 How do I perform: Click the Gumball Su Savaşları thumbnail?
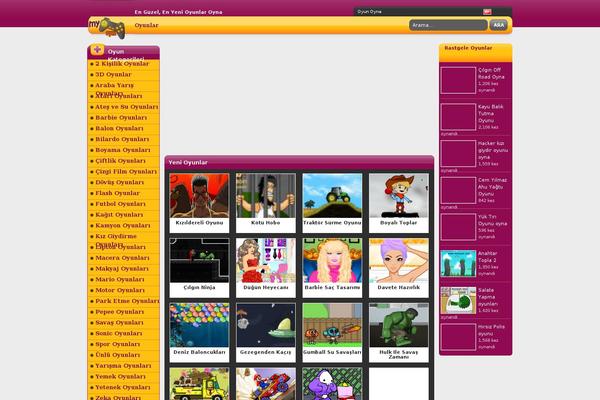click(332, 325)
